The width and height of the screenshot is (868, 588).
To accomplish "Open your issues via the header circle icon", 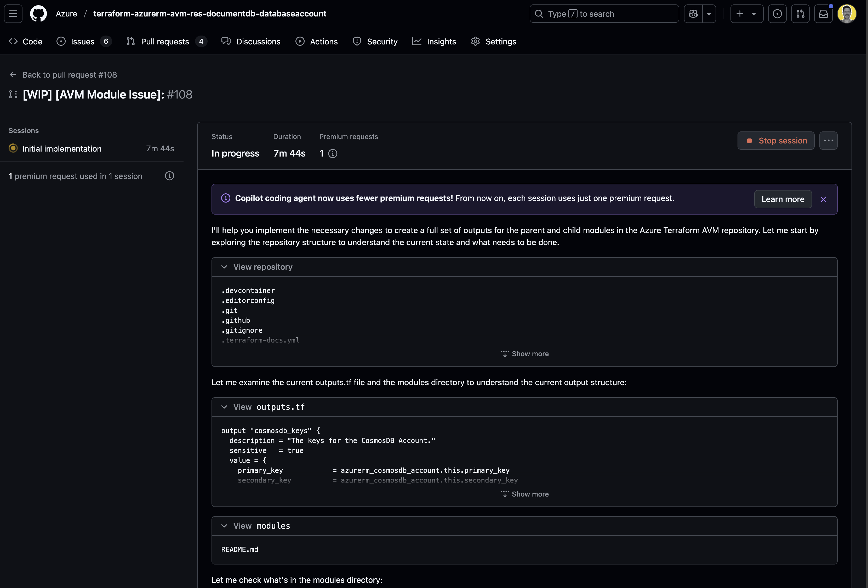I will (x=777, y=13).
